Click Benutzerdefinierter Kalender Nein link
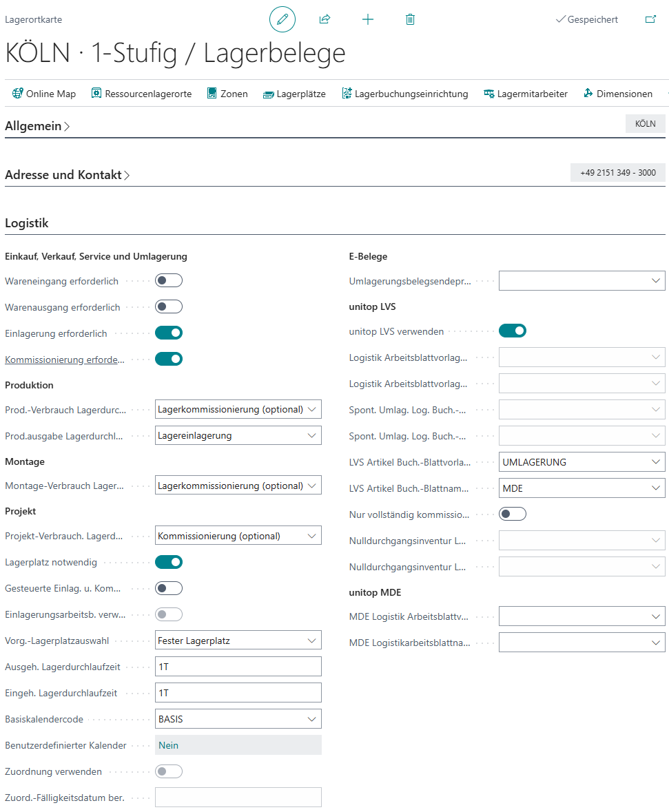 [169, 745]
